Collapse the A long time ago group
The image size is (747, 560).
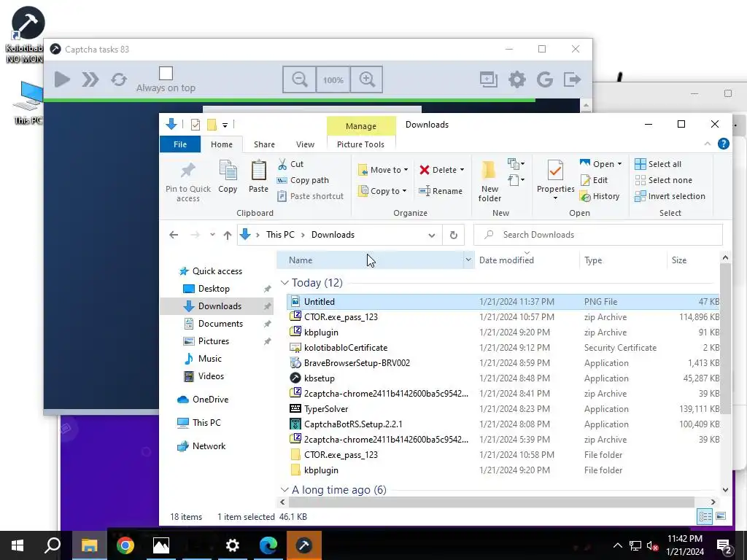[x=285, y=490]
